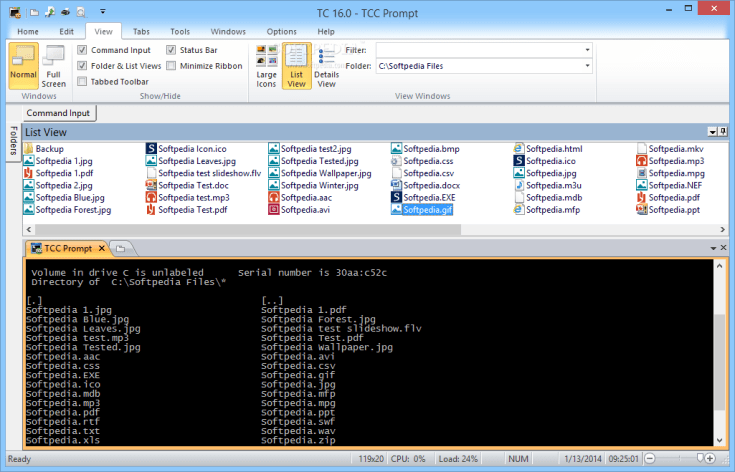Click console scroll down arrow
The height and width of the screenshot is (472, 735).
pyautogui.click(x=720, y=441)
